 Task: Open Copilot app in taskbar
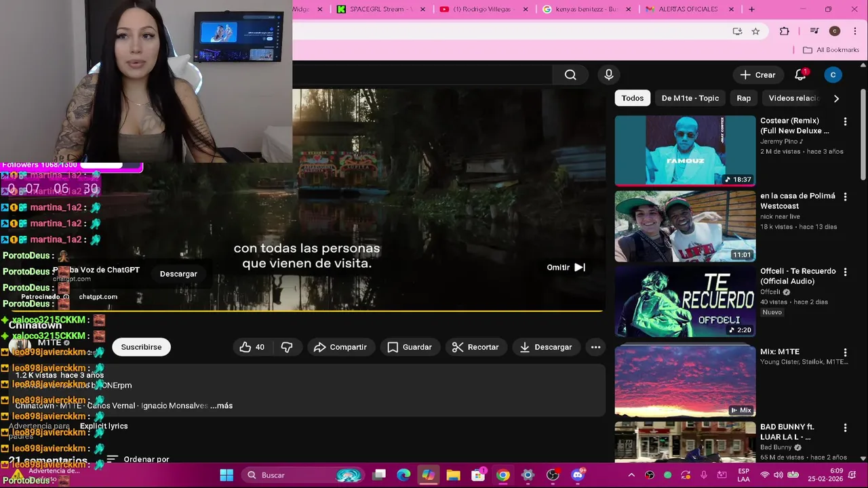click(x=428, y=475)
